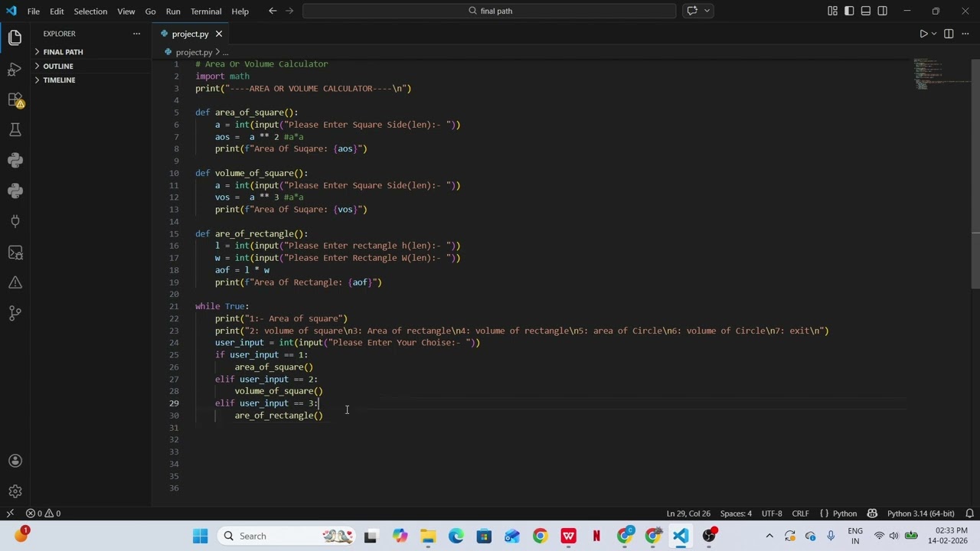Viewport: 980px width, 551px height.
Task: Open the command center search box
Action: point(489,11)
